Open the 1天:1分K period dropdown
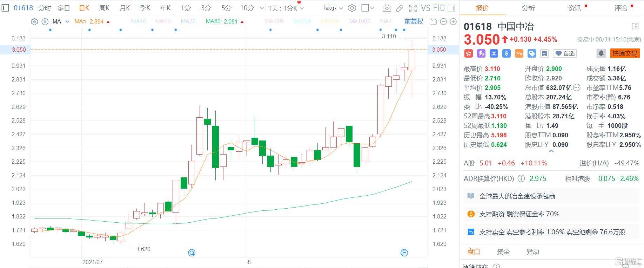The width and height of the screenshot is (644, 268). tap(286, 8)
